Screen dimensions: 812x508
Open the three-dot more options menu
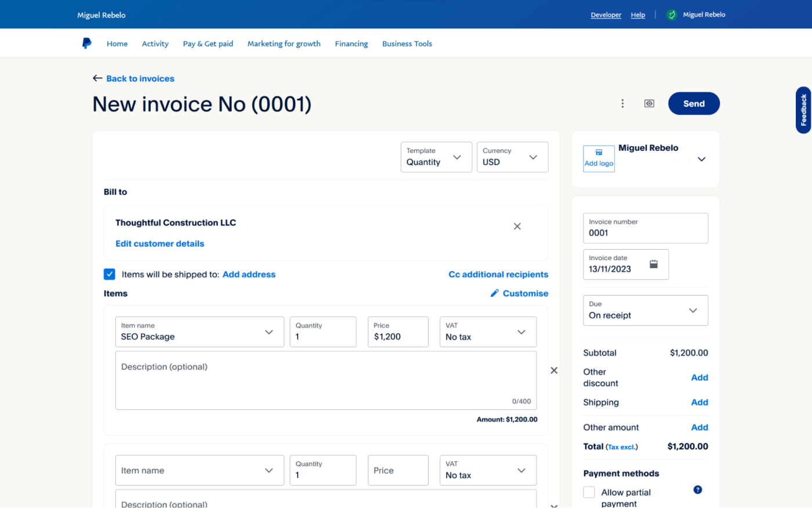coord(622,103)
